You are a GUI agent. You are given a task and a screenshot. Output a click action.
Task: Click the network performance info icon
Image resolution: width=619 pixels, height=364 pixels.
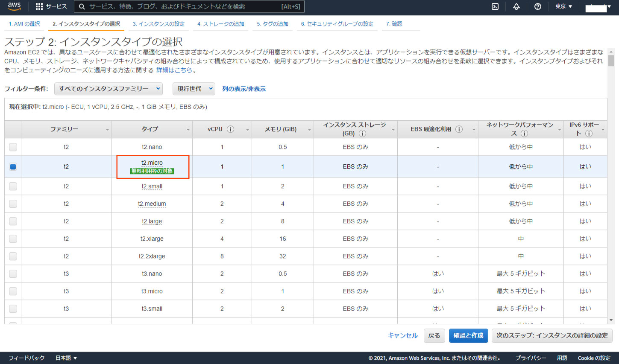tap(524, 133)
